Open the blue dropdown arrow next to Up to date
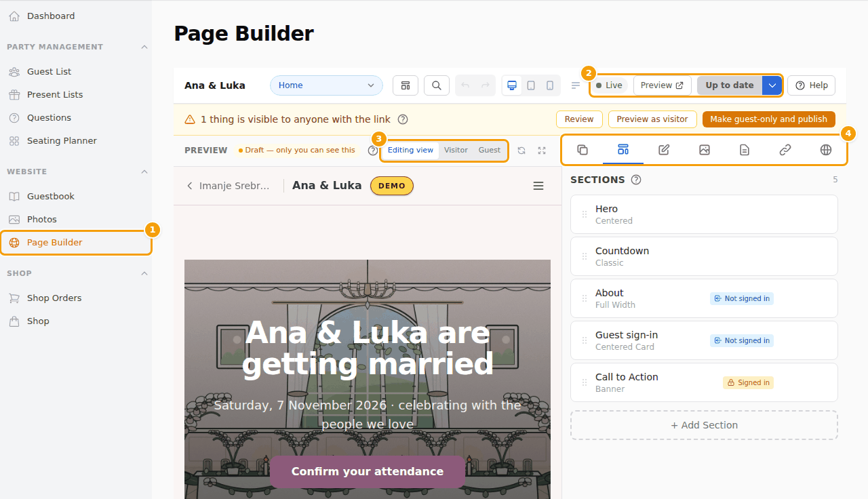The width and height of the screenshot is (868, 499). coord(772,85)
